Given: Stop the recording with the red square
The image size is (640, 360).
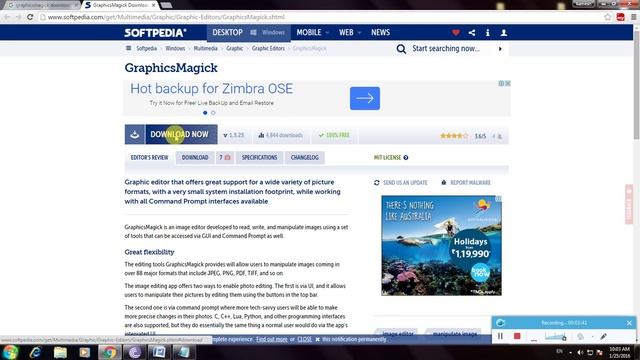Looking at the screenshot, I should (517, 336).
